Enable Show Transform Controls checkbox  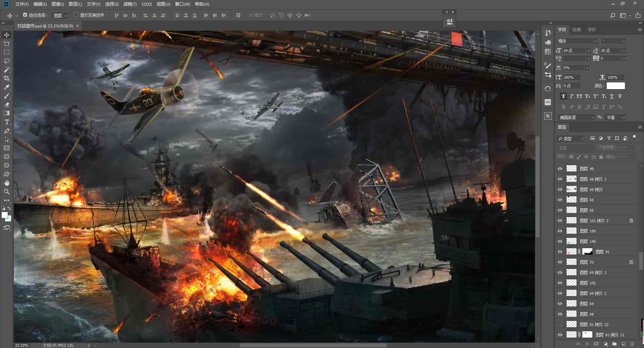pos(76,15)
